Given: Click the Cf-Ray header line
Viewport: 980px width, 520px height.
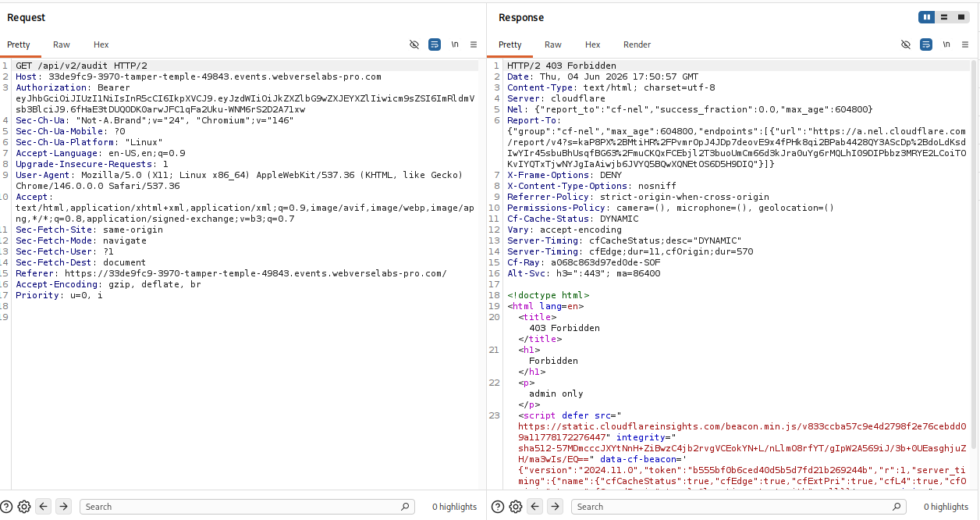Looking at the screenshot, I should click(584, 262).
